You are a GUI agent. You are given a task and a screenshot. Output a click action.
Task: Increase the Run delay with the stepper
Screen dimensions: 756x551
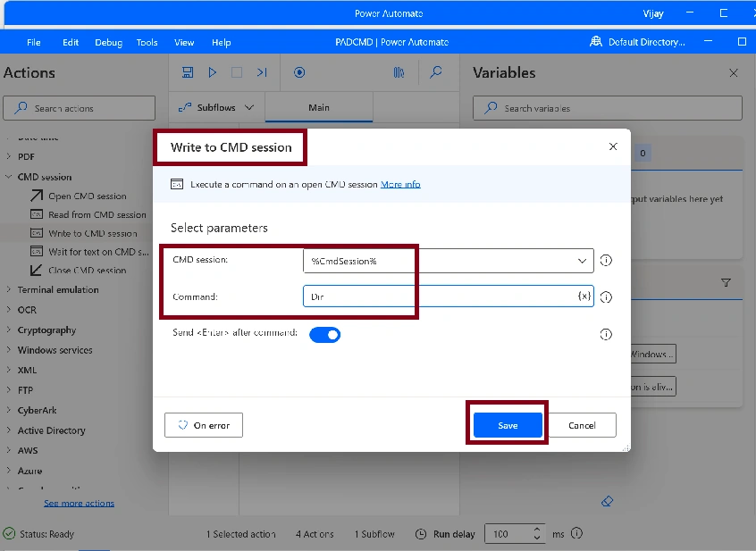click(537, 530)
